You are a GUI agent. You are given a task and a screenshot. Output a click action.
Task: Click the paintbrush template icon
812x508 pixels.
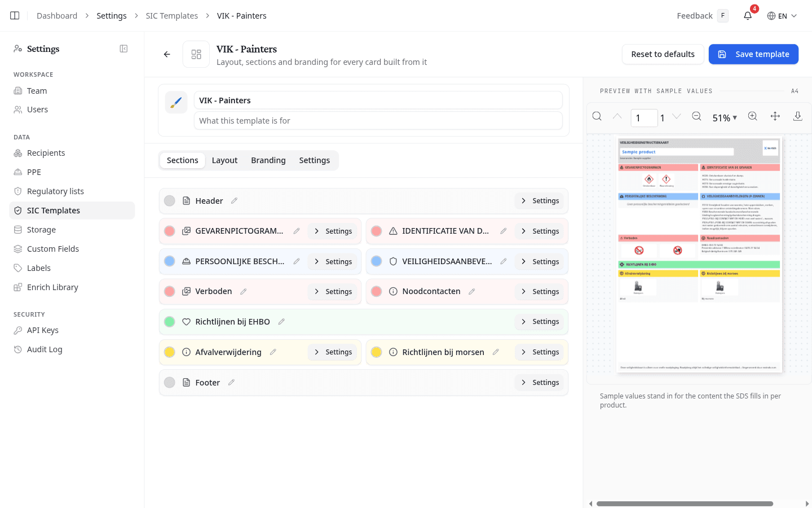[x=176, y=103]
